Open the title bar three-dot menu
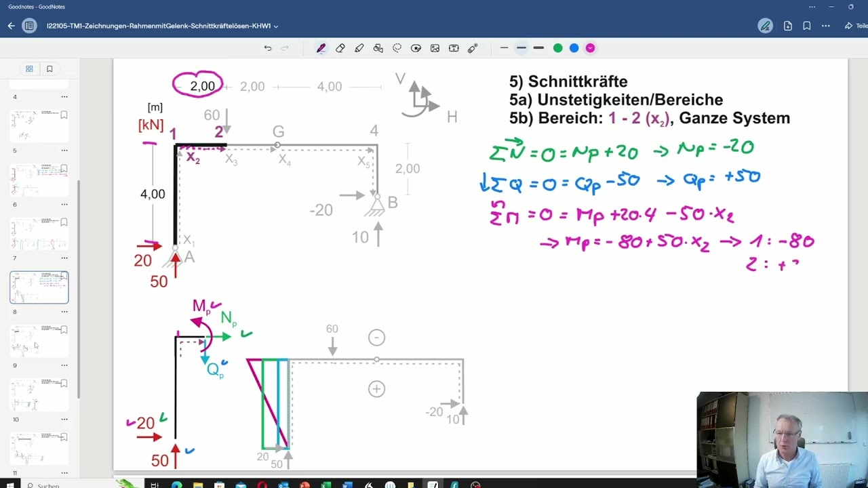This screenshot has width=868, height=488. point(812,7)
